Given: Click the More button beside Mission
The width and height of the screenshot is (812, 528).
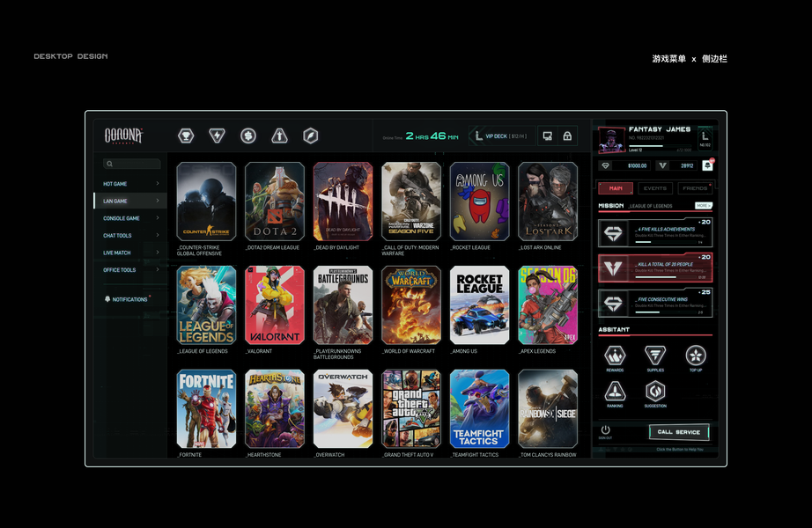Looking at the screenshot, I should (704, 206).
